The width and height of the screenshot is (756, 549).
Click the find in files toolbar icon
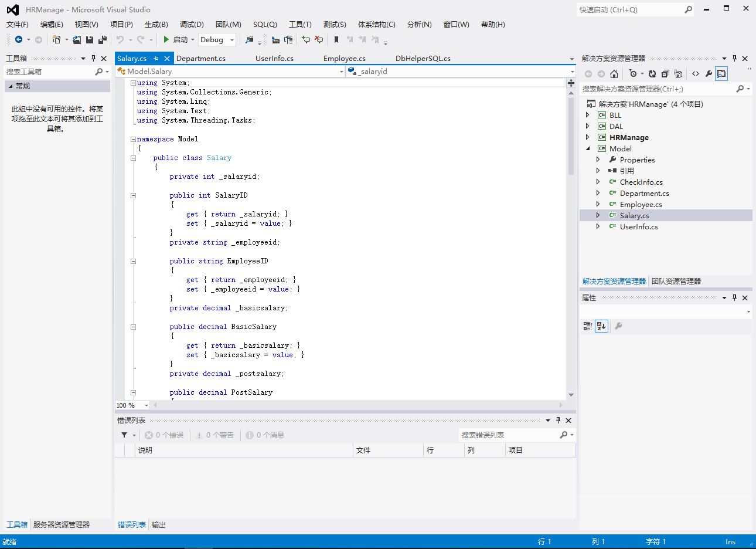[x=250, y=40]
